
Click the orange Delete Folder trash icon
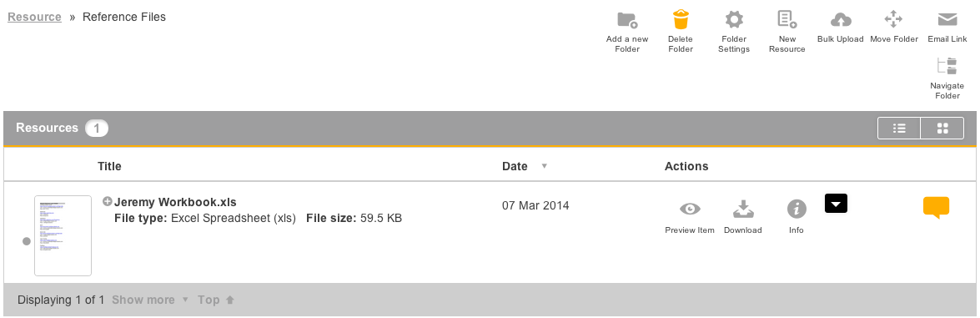click(681, 19)
